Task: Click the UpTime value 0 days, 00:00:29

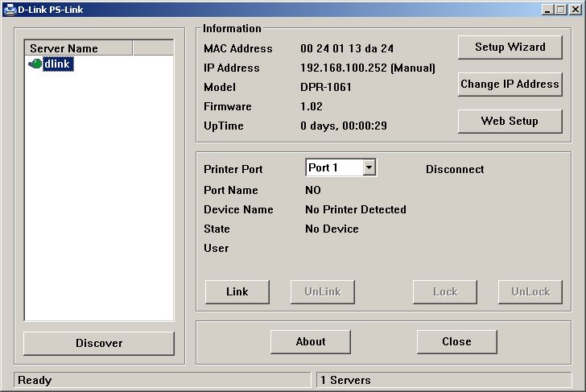Action: 344,126
